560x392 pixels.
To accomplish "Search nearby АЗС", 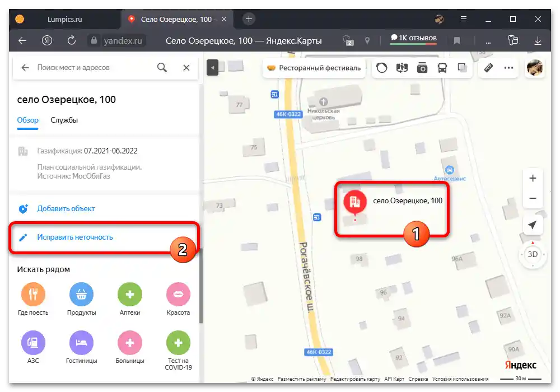I will (x=33, y=347).
